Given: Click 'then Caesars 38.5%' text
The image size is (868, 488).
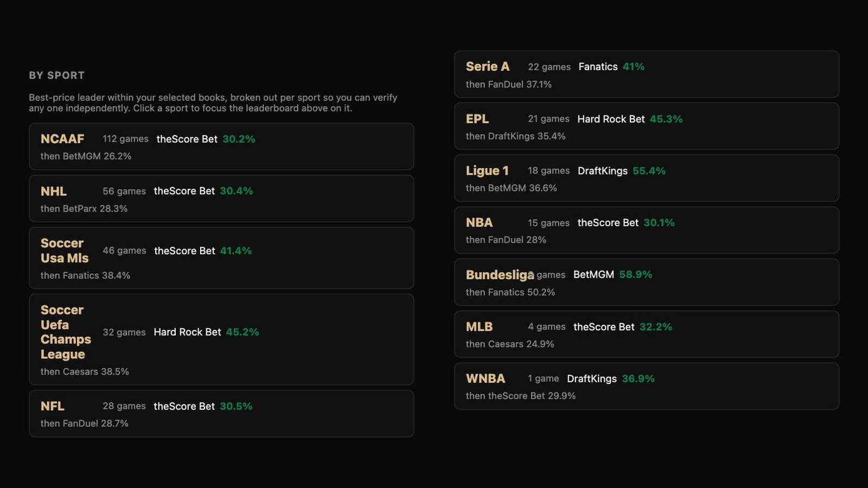Looking at the screenshot, I should (x=85, y=371).
